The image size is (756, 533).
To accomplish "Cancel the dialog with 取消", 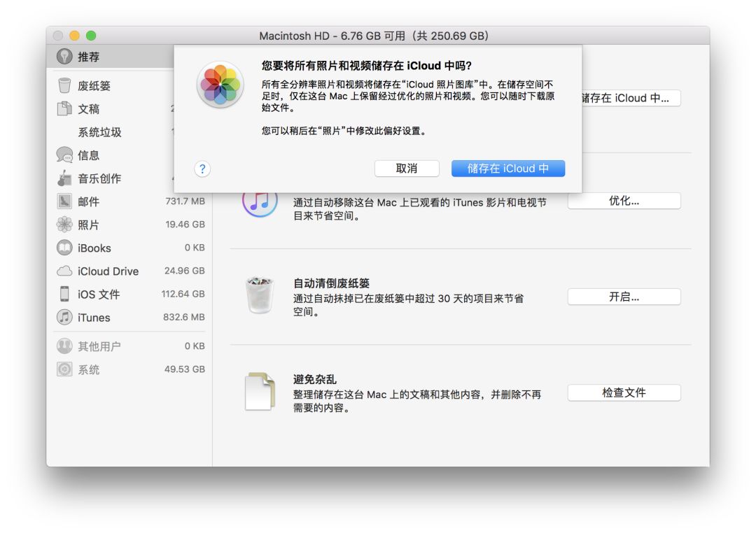I will [407, 169].
